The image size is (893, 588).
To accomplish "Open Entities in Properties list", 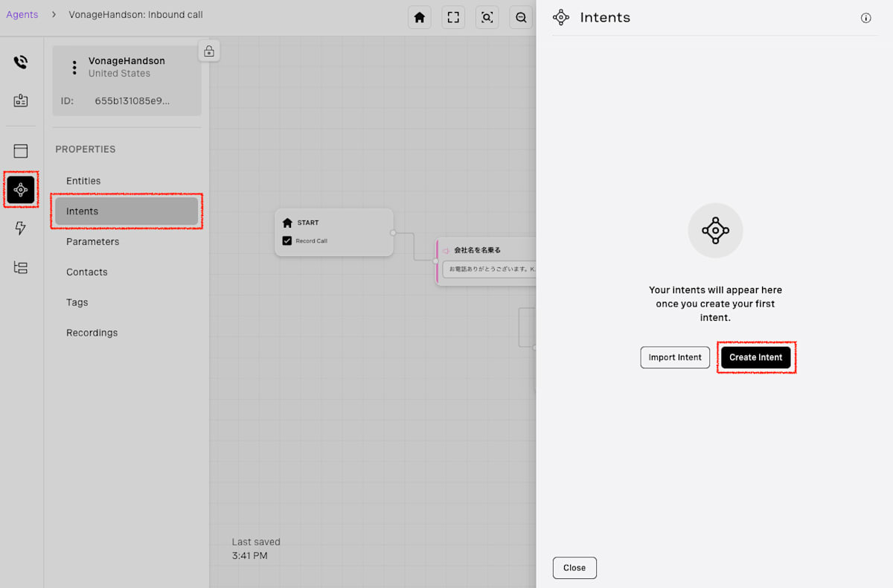I will pos(83,181).
